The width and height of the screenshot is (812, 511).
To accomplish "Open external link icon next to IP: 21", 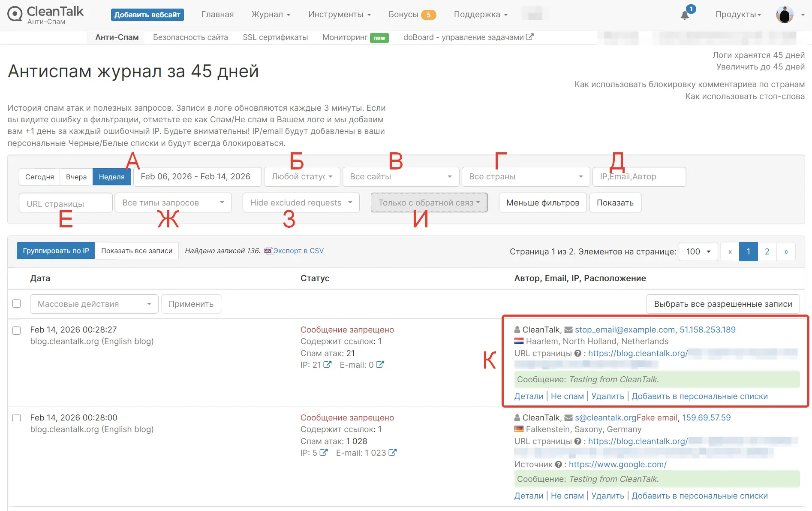I will pos(327,364).
